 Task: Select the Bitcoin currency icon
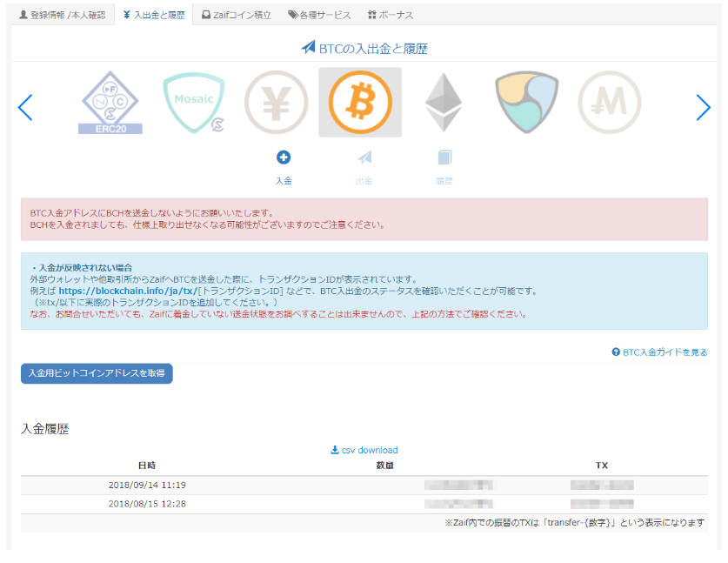tap(360, 102)
